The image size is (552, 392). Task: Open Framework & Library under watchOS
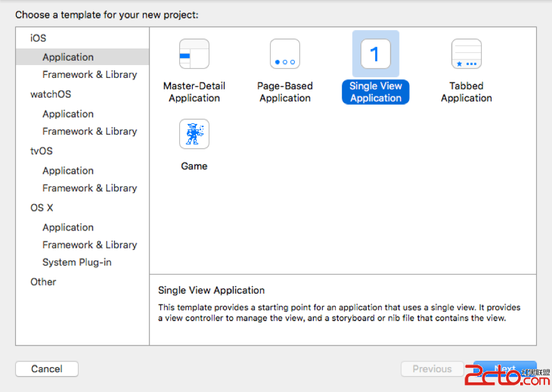89,132
